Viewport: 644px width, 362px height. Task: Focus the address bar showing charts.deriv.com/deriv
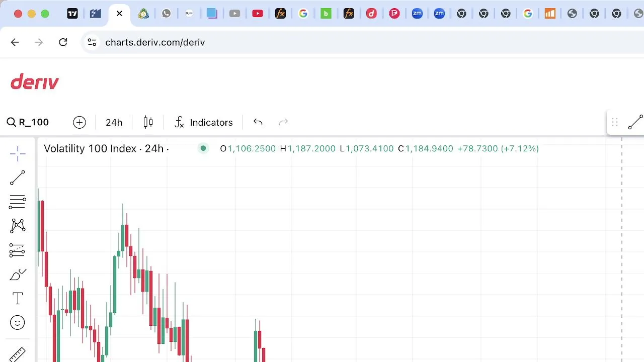362,42
